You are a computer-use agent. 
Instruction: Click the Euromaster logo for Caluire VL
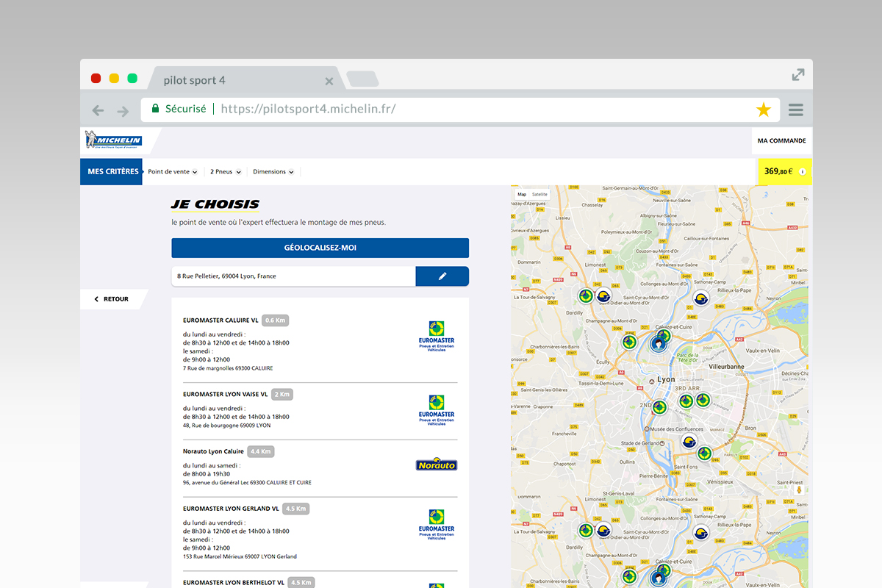[437, 337]
